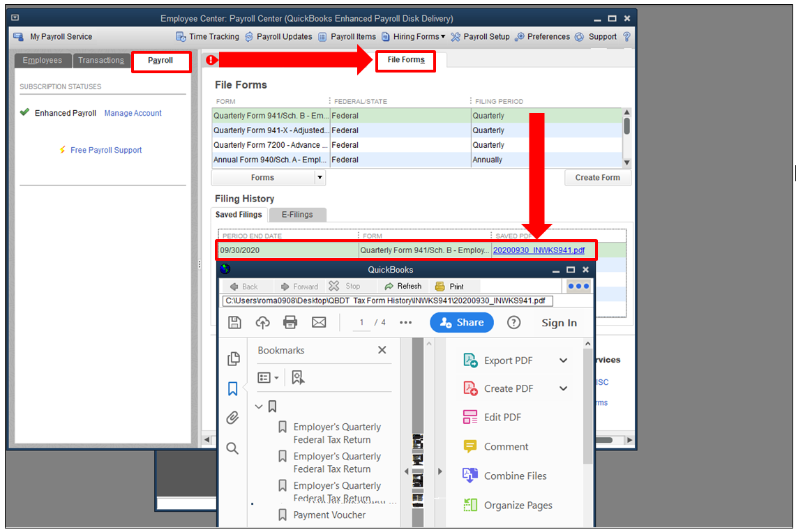Screen dimensions: 796x532
Task: Click the search magnifier sidebar icon
Action: point(232,448)
